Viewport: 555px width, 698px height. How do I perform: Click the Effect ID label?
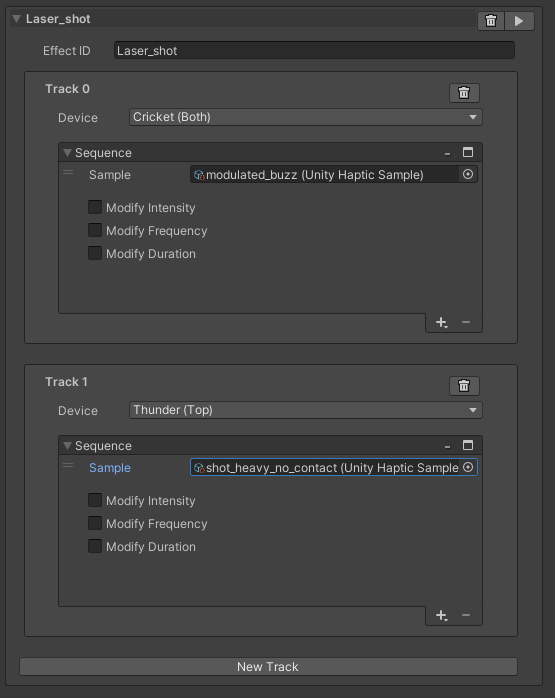coord(66,51)
